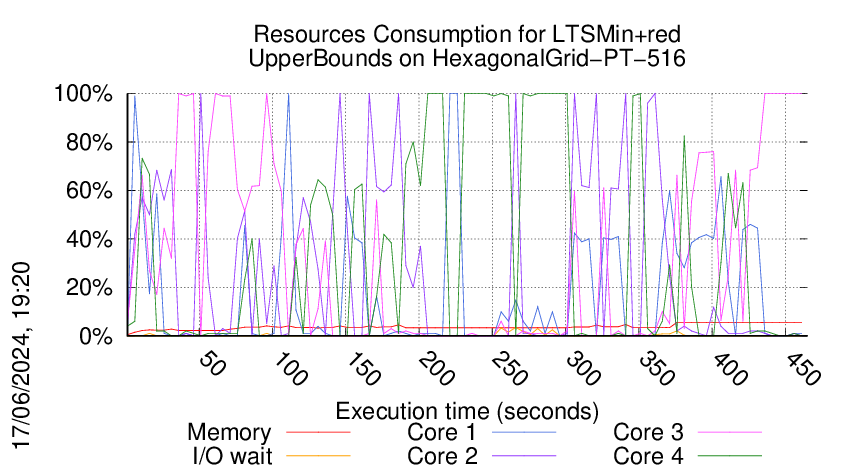Click the 60% y-axis label
This screenshot has height=475, width=850.
[89, 191]
